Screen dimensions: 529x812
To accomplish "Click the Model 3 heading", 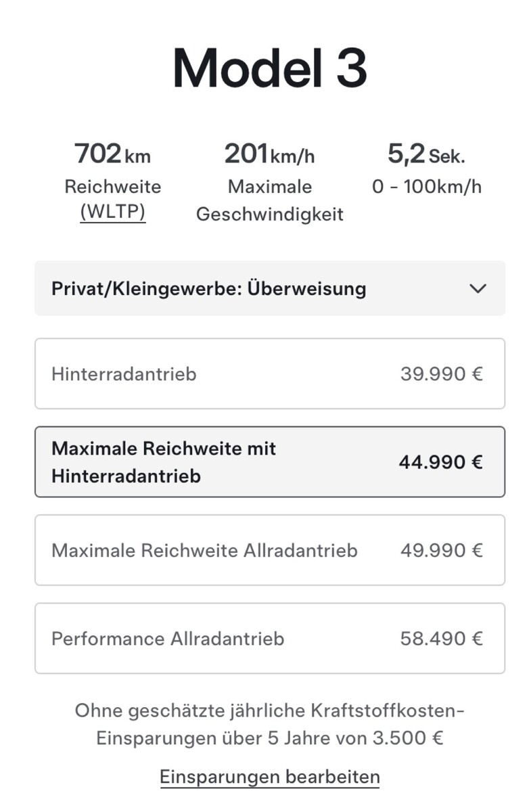I will [x=269, y=69].
